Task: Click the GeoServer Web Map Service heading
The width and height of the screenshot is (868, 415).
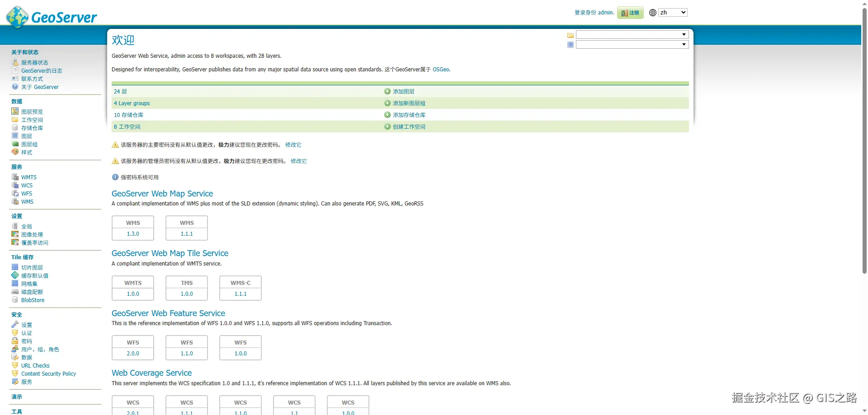Action: click(162, 193)
